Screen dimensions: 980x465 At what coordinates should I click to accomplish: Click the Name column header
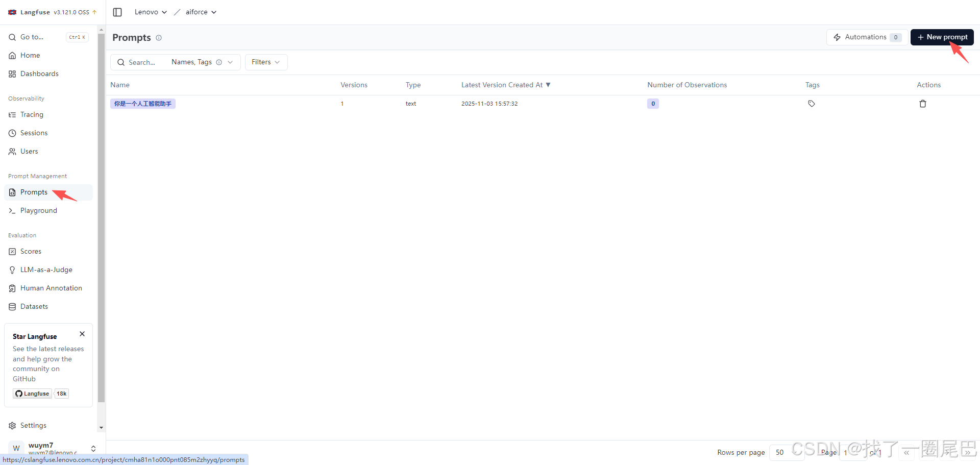[x=120, y=85]
